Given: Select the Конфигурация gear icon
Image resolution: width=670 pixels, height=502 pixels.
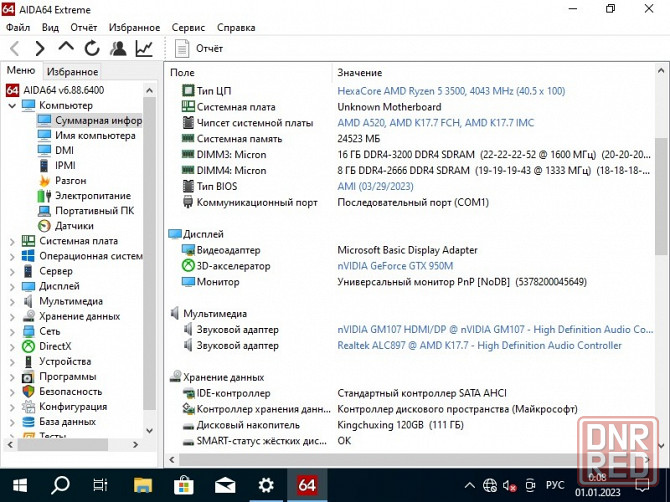Looking at the screenshot, I should coord(28,407).
